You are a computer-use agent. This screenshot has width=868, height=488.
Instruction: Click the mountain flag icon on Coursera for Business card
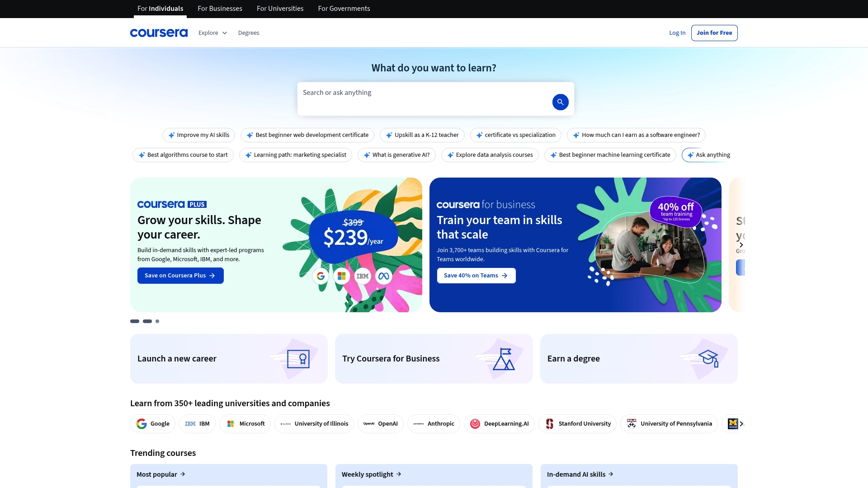[504, 359]
